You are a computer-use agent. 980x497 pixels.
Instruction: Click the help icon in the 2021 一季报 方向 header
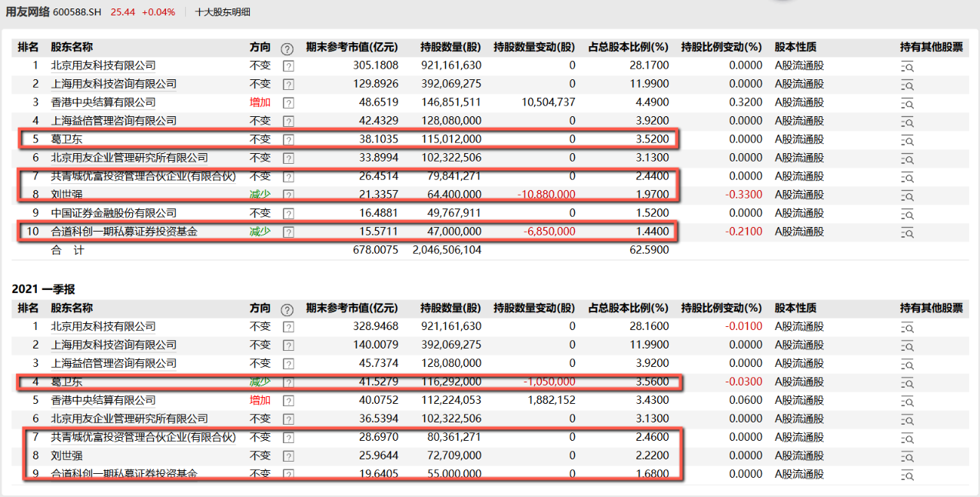click(287, 309)
